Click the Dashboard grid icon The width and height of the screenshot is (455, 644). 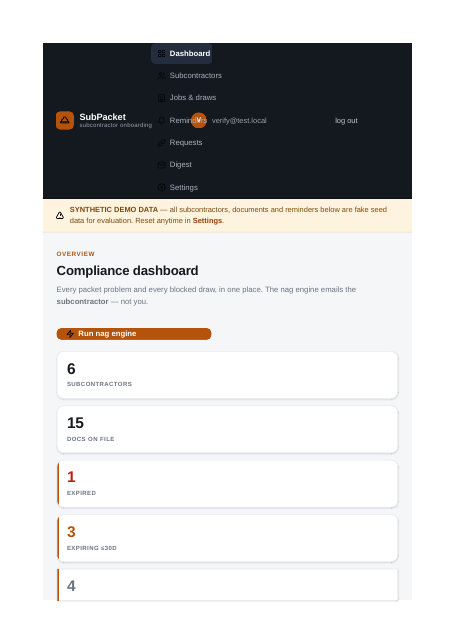(161, 53)
